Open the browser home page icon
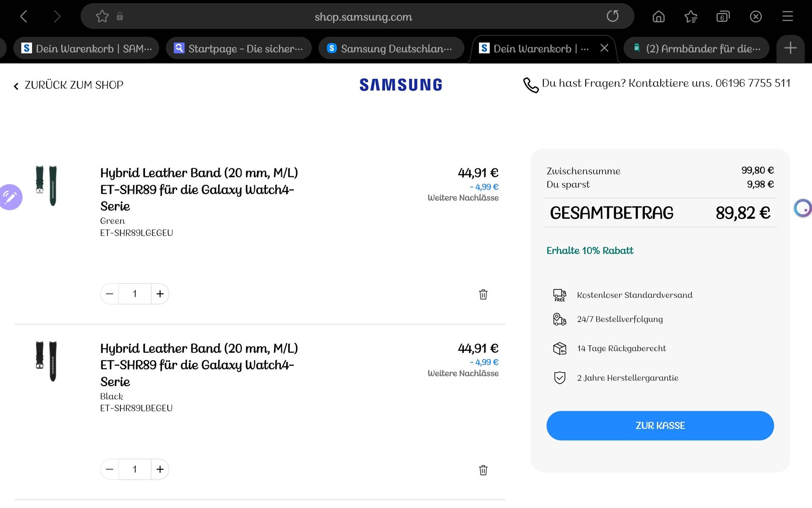The image size is (812, 508). [x=658, y=17]
